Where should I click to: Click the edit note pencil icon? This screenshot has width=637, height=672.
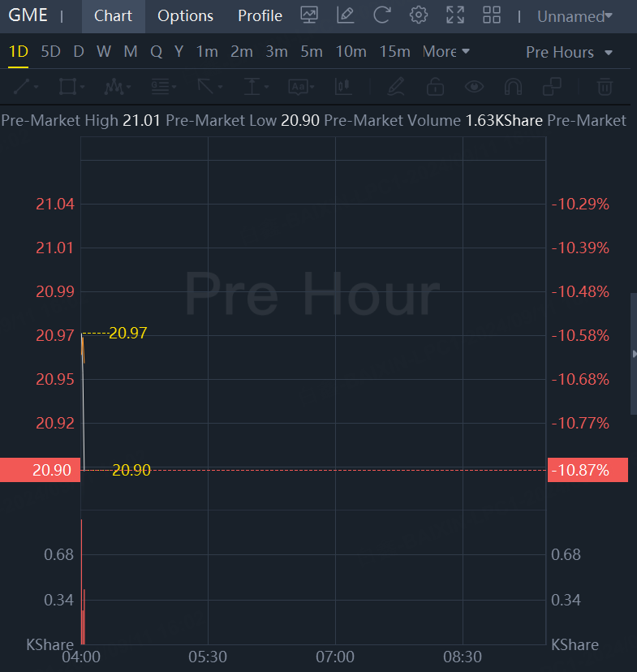pos(345,15)
